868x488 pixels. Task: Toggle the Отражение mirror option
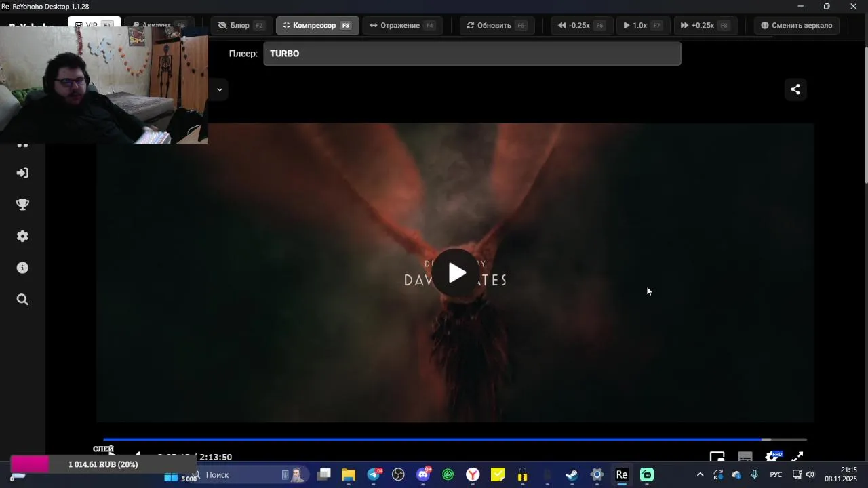[x=402, y=26]
